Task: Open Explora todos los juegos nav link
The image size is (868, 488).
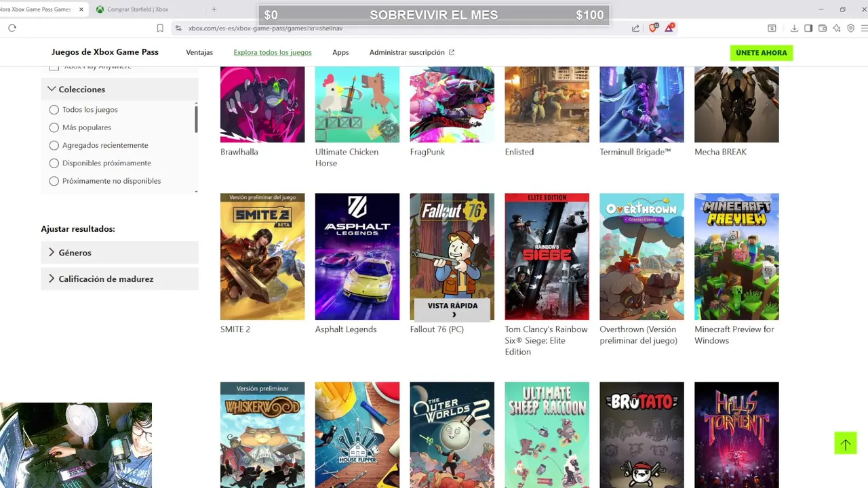Action: click(273, 52)
